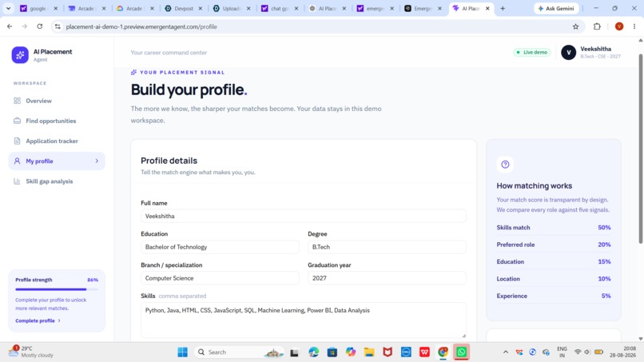The image size is (644, 362).
Task: Go back to the previous page
Action: pyautogui.click(x=10, y=26)
